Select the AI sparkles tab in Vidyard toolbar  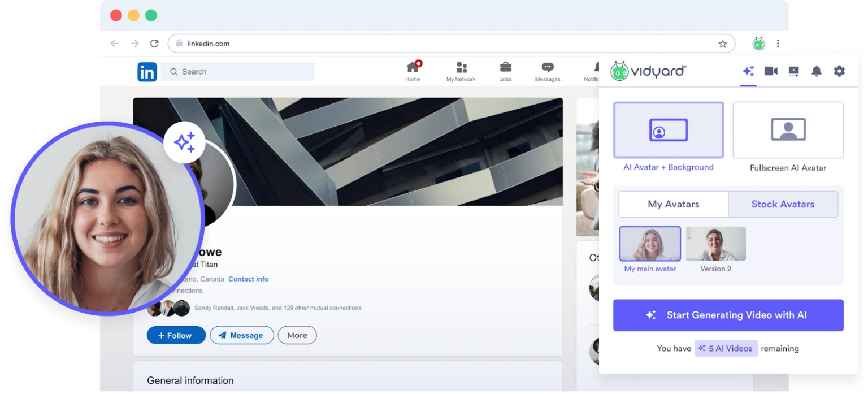pos(748,71)
